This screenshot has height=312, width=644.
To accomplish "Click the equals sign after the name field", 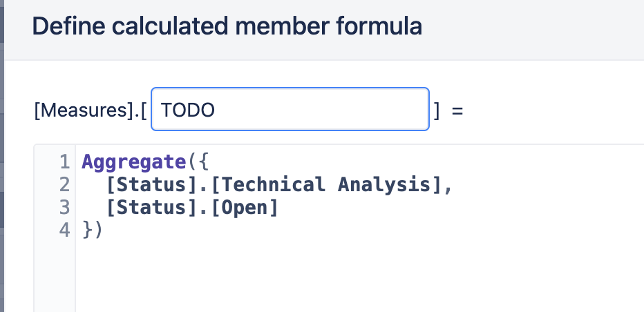I will (x=457, y=110).
